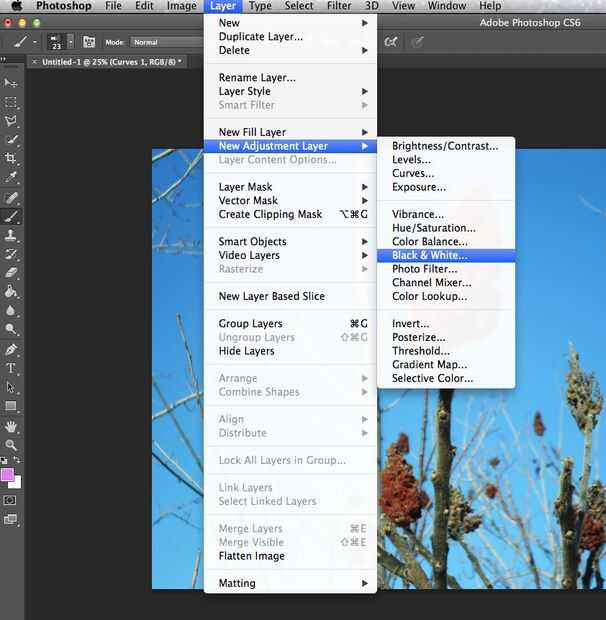Click Rename Layer menu entry
This screenshot has height=620, width=606.
[290, 78]
